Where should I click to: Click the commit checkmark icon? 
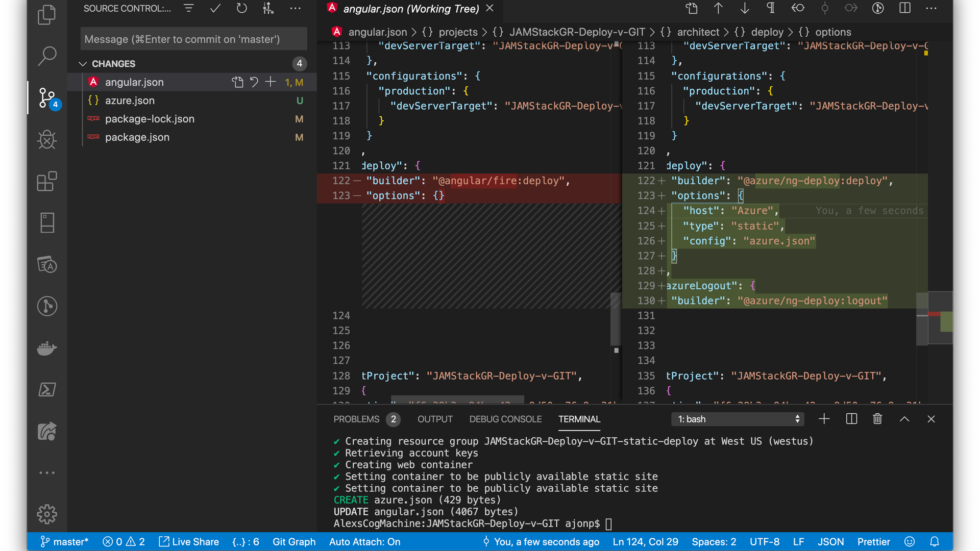point(215,8)
